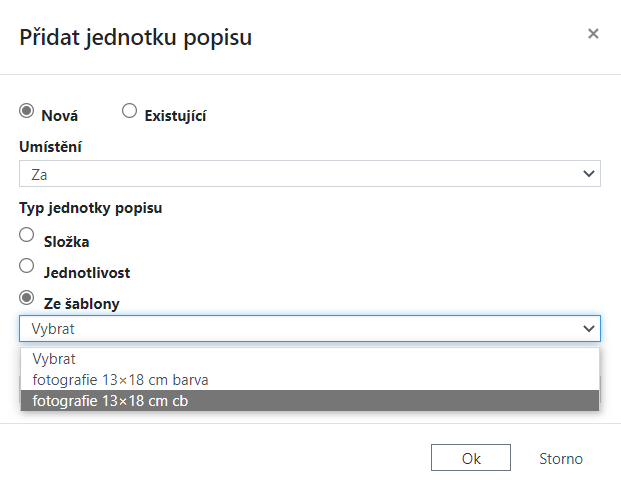Select the Složka radio circle
The height and width of the screenshot is (491, 621).
pyautogui.click(x=27, y=236)
